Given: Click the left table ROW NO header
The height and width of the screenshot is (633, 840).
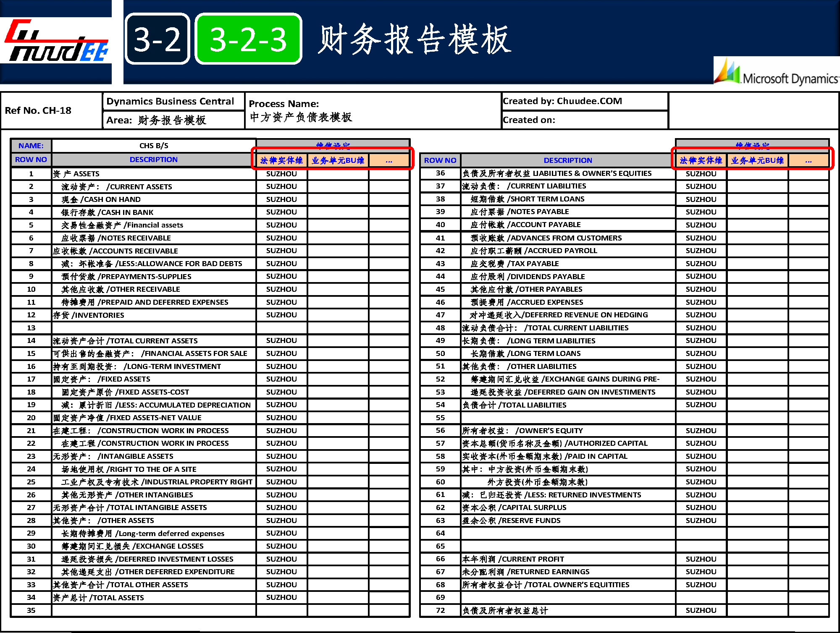Looking at the screenshot, I should 31,160.
